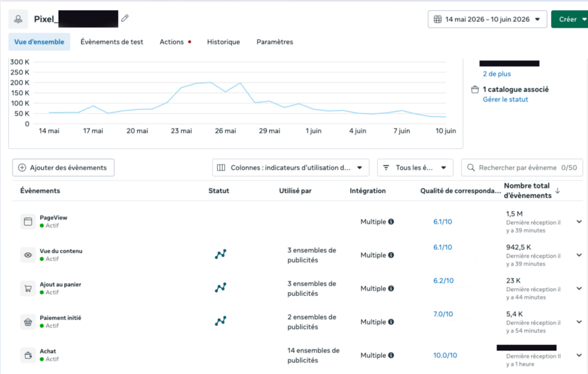Viewport: 588px width, 374px height.
Task: Click the magnifier icon in event search box
Action: pyautogui.click(x=471, y=168)
